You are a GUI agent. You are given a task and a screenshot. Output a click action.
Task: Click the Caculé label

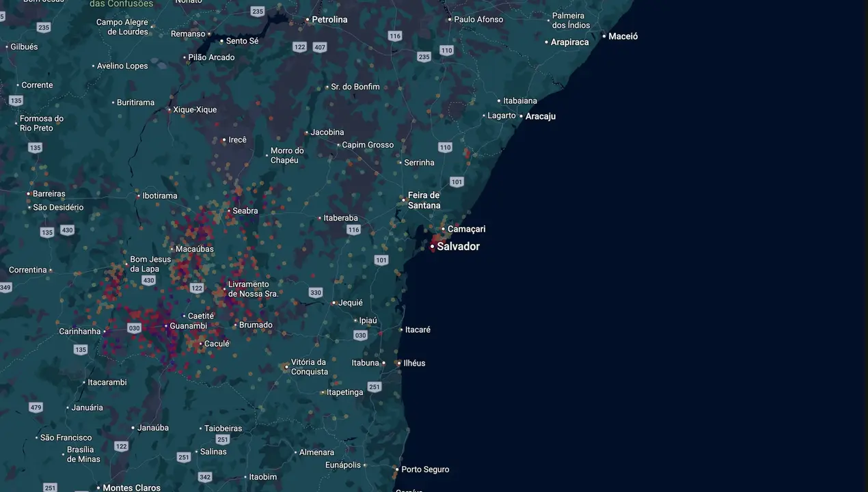pyautogui.click(x=217, y=344)
